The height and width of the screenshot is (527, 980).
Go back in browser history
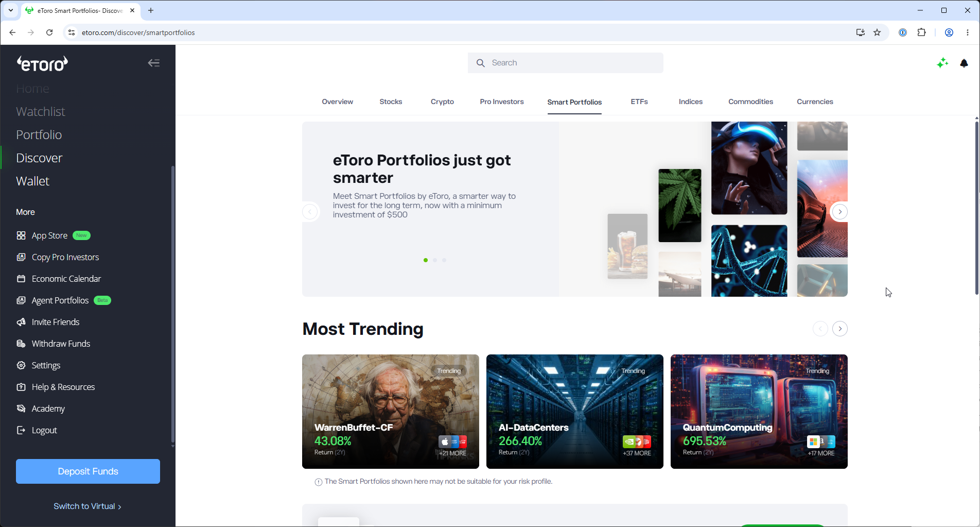click(x=12, y=32)
